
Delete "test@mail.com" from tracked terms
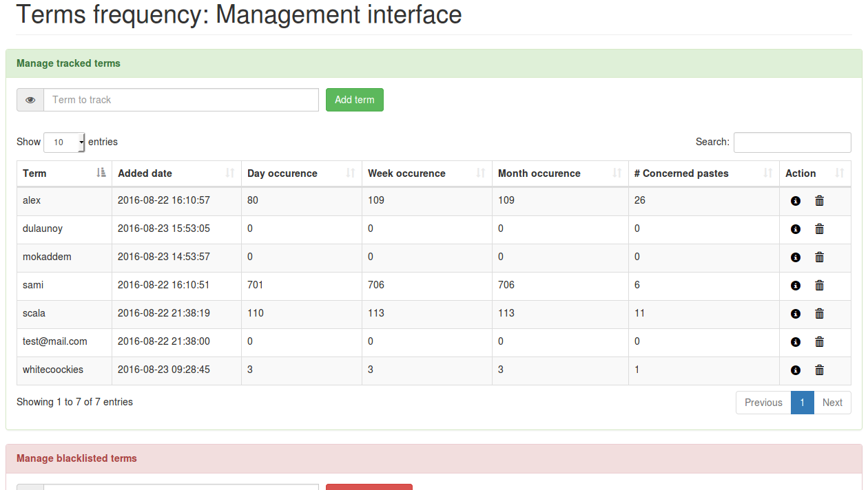pyautogui.click(x=819, y=341)
